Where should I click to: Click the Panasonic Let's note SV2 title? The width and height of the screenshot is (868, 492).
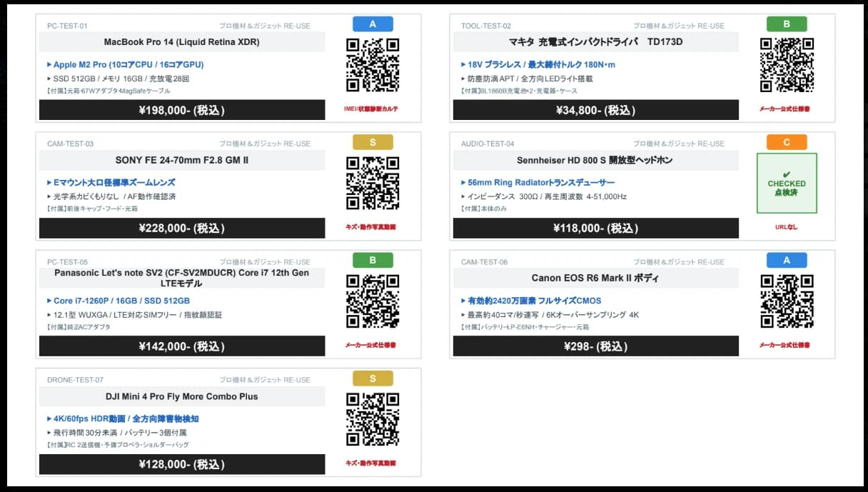point(182,278)
